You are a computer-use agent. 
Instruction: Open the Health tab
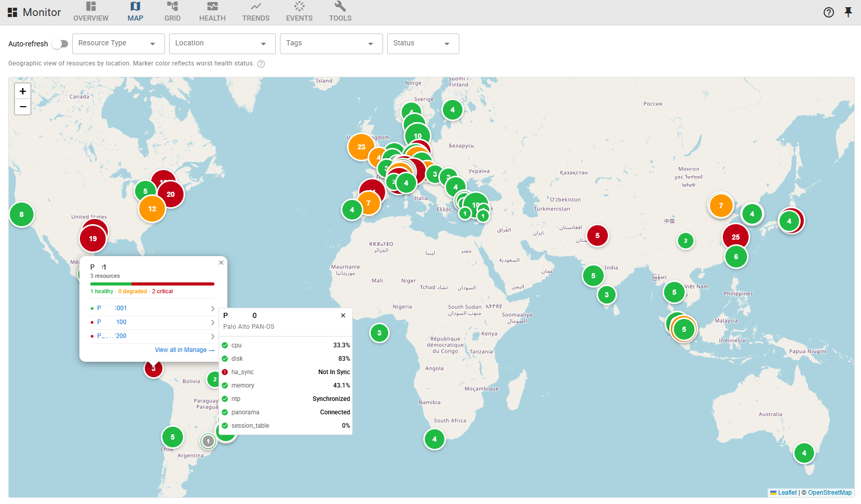click(x=212, y=12)
